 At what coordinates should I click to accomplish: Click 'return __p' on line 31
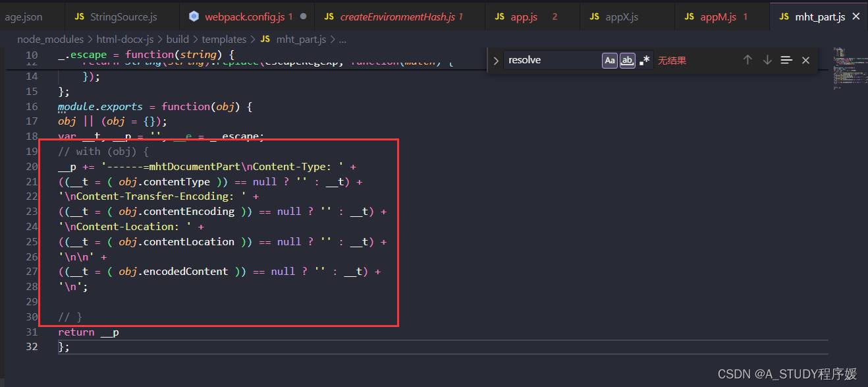(88, 332)
